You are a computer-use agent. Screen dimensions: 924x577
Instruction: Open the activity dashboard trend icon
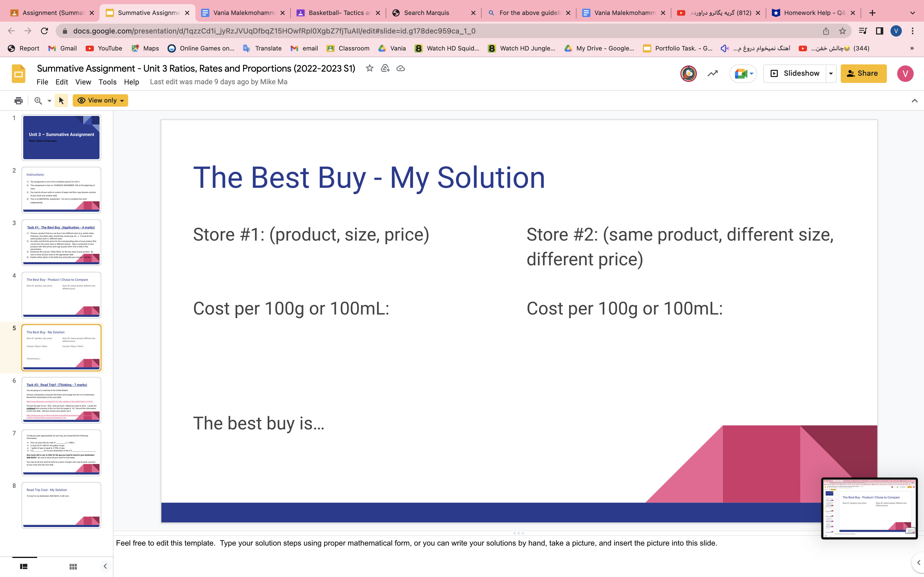coord(713,74)
